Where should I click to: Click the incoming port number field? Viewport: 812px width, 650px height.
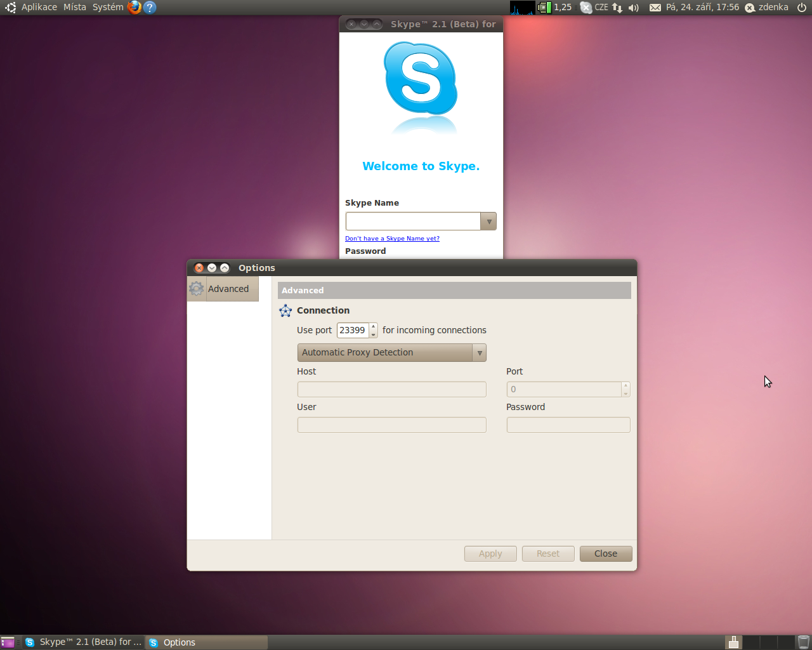point(353,330)
